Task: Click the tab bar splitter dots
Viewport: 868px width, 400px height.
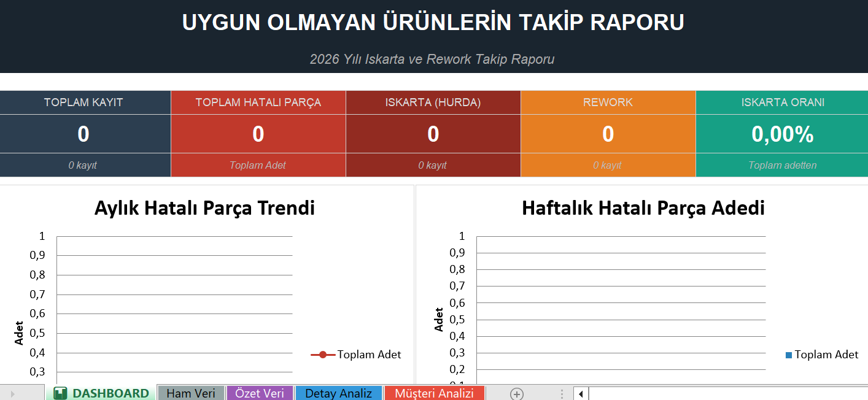Action: [562, 394]
